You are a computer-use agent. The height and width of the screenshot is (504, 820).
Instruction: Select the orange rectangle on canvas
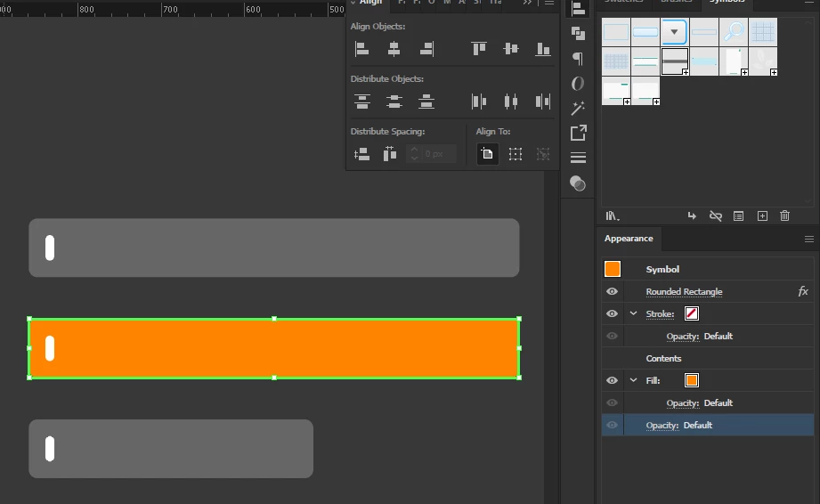click(x=274, y=348)
